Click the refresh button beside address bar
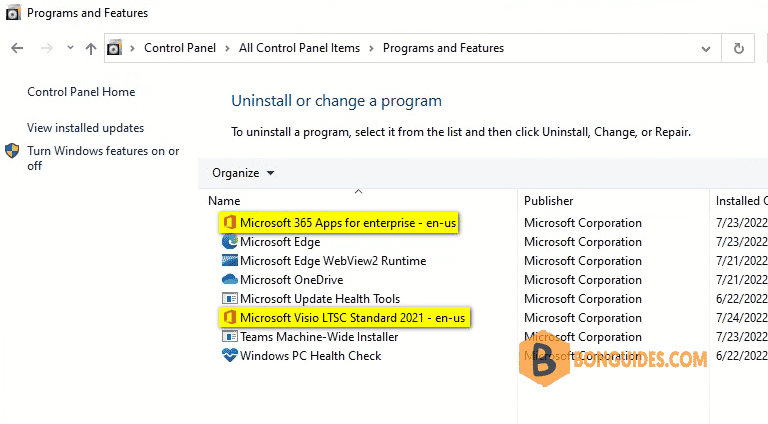The width and height of the screenshot is (768, 424). coord(739,48)
